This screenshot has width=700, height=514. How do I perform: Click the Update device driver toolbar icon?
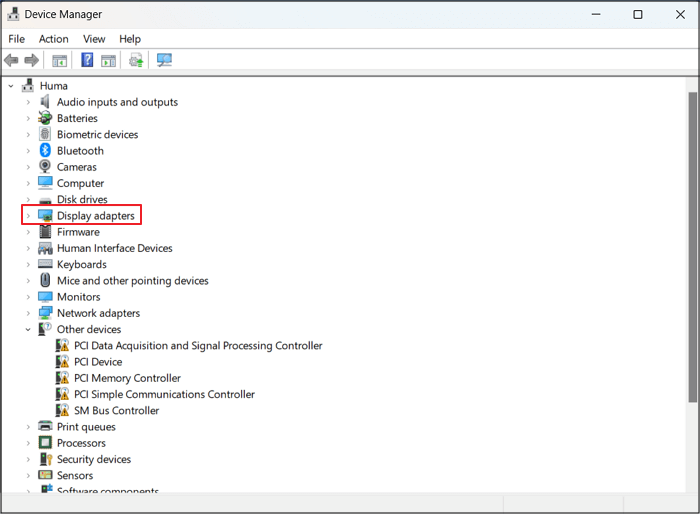tap(136, 60)
